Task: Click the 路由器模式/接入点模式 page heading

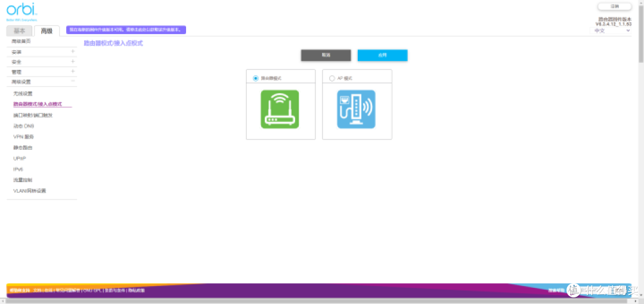Action: click(x=113, y=43)
